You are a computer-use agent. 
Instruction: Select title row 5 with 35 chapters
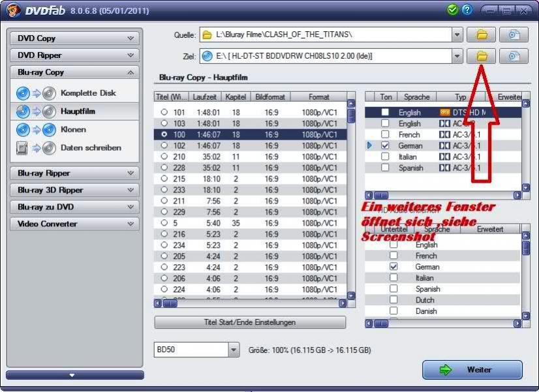click(x=251, y=223)
